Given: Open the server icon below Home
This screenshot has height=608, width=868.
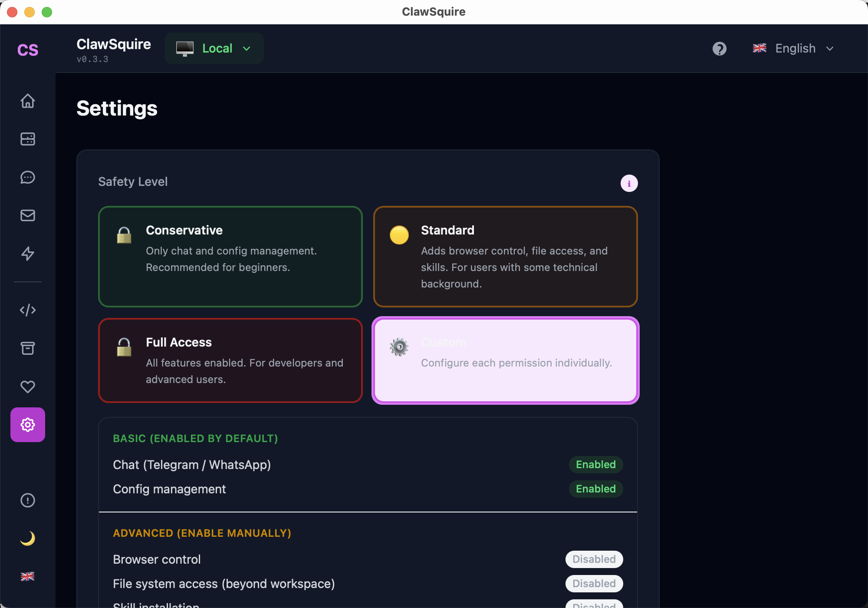Looking at the screenshot, I should (x=27, y=139).
